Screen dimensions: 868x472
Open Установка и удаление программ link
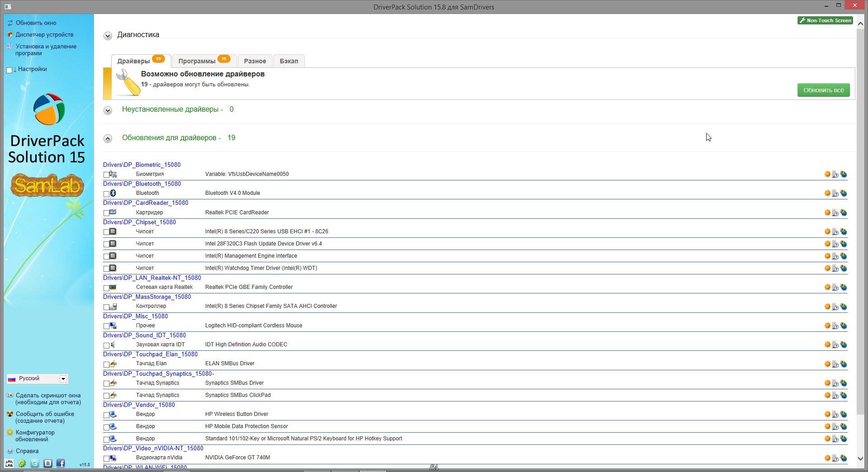point(46,50)
